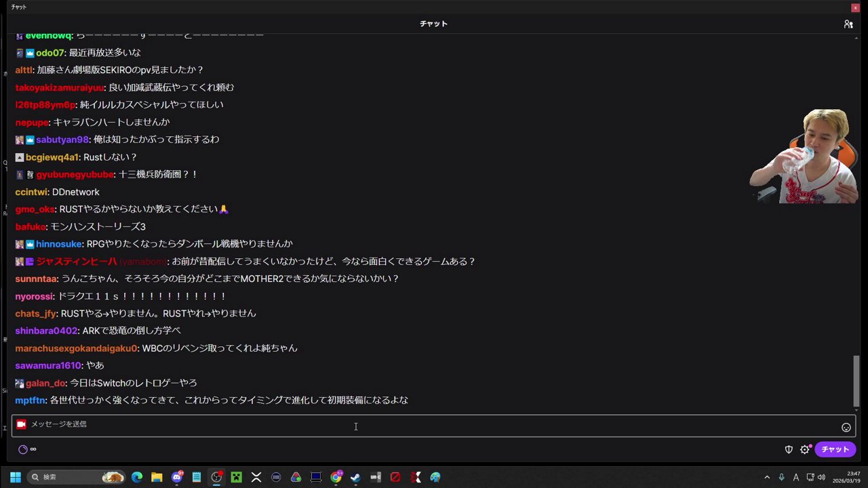Open the viewer list via the people icon

click(x=848, y=24)
